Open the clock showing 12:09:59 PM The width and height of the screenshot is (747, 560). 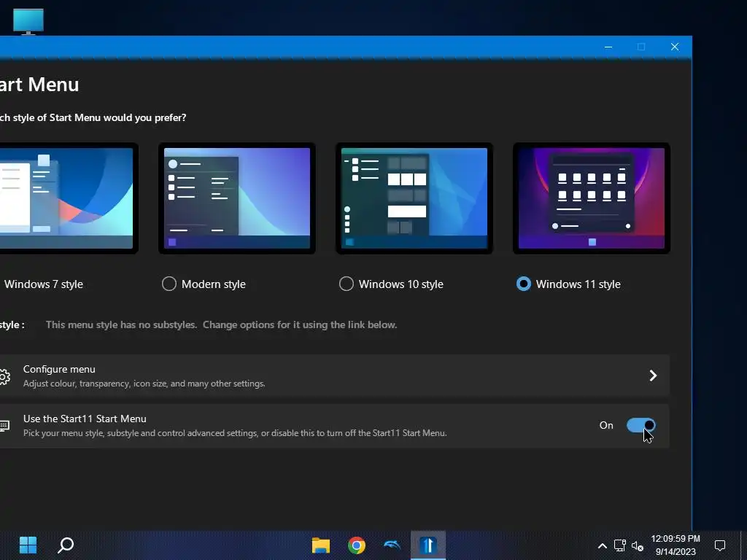pos(675,545)
